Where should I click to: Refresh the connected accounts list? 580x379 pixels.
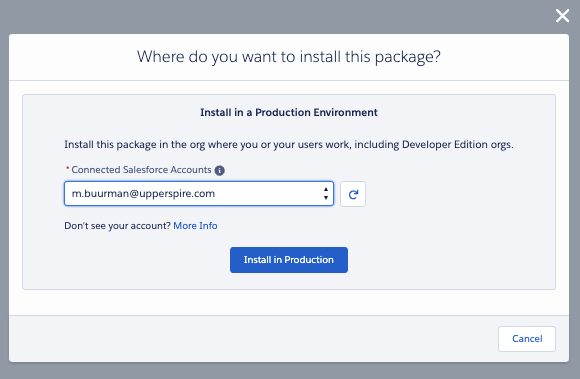pyautogui.click(x=353, y=194)
